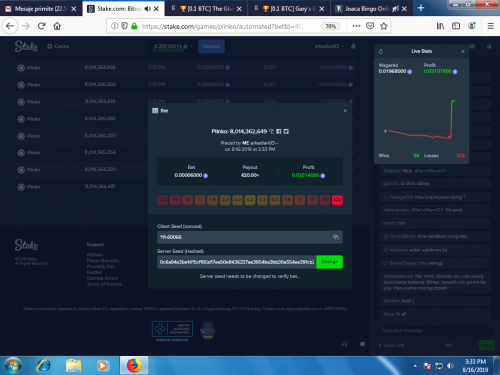Open the Windows Start menu

(x=13, y=366)
